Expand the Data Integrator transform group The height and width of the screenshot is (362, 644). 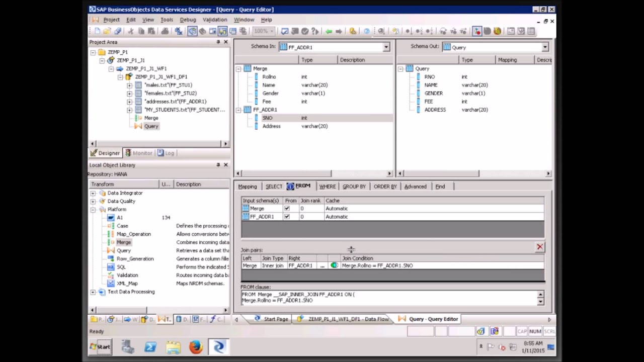click(x=93, y=193)
